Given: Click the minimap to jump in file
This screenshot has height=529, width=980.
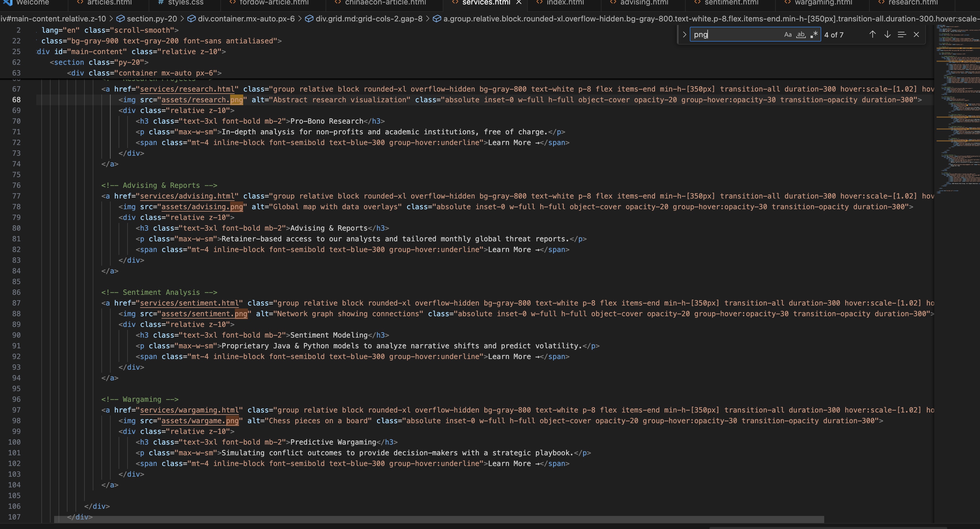Looking at the screenshot, I should (x=957, y=152).
